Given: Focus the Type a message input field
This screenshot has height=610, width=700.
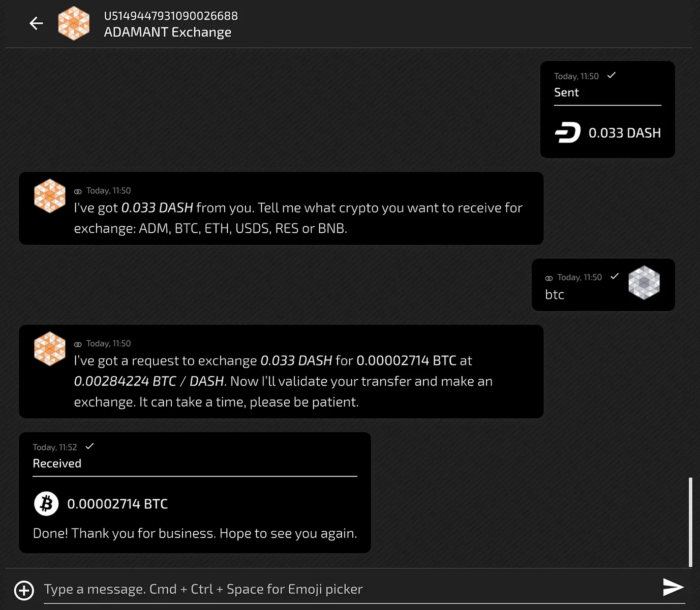Looking at the screenshot, I should click(x=351, y=589).
